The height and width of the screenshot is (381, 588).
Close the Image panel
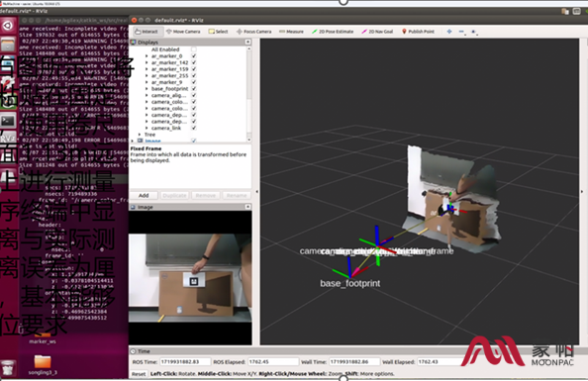point(247,207)
